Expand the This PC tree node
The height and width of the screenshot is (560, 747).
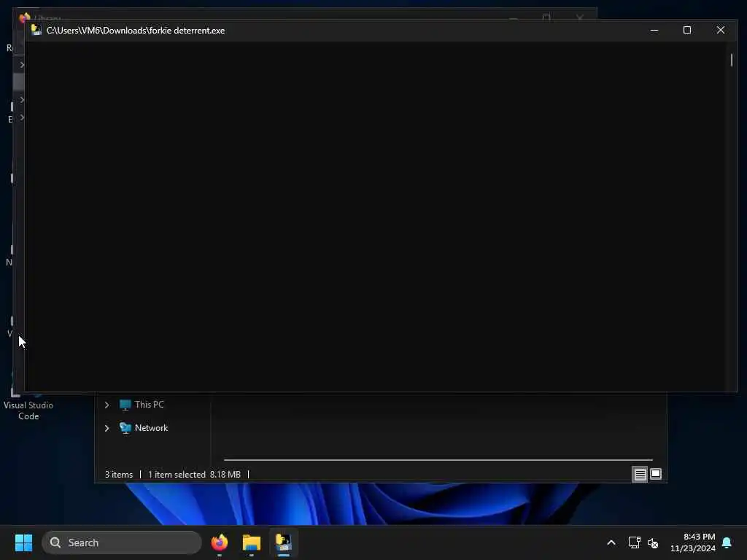point(107,405)
